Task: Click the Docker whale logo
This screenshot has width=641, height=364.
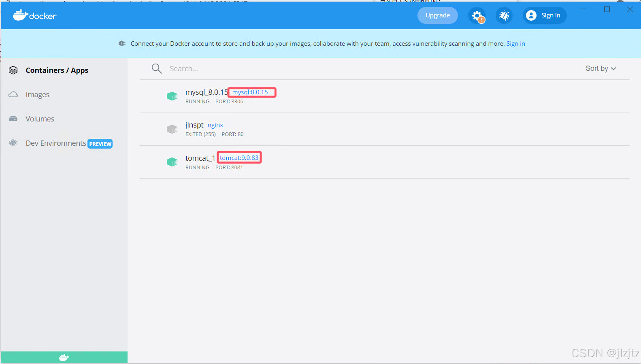Action: pos(35,15)
